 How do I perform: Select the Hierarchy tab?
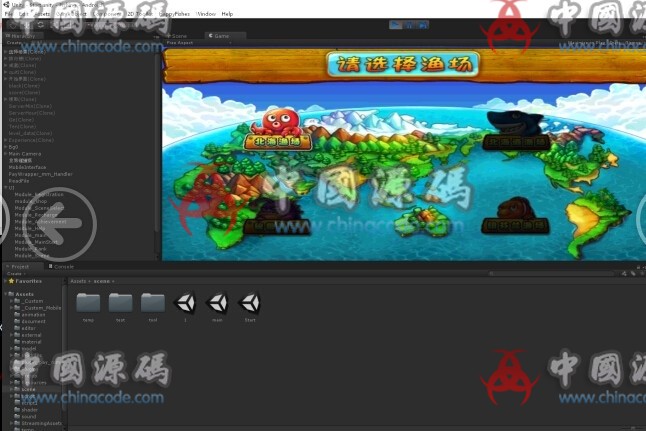[21, 36]
